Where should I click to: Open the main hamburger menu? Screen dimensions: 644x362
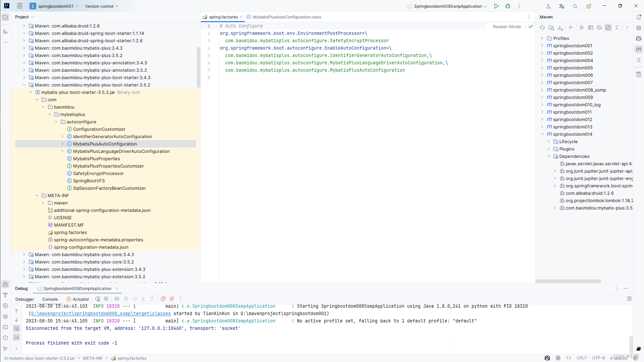20,6
